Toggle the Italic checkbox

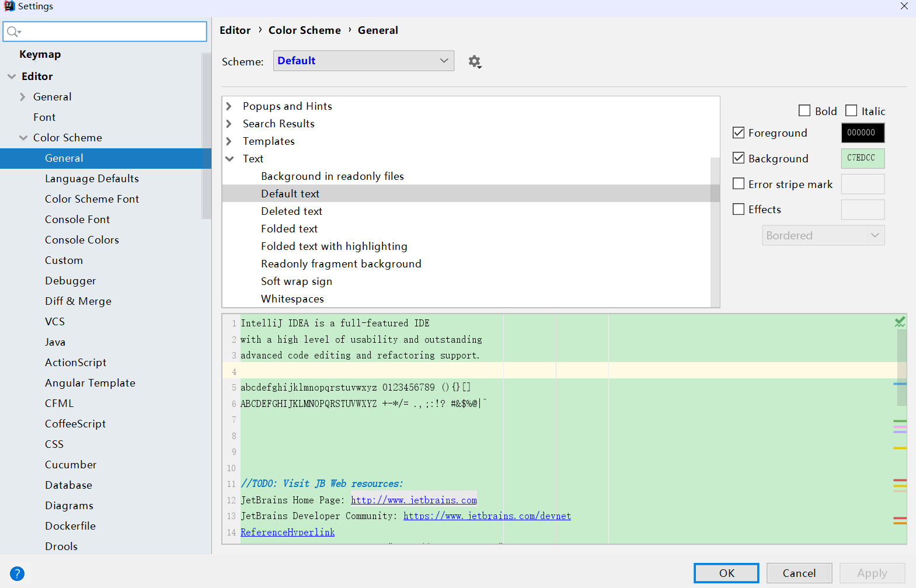(851, 110)
